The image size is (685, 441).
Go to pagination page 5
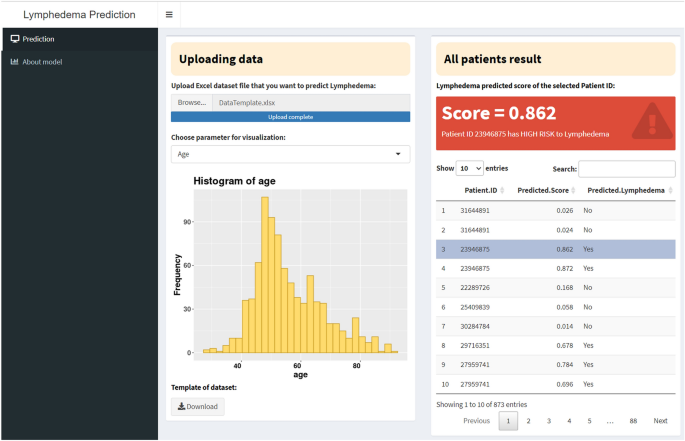pos(589,421)
